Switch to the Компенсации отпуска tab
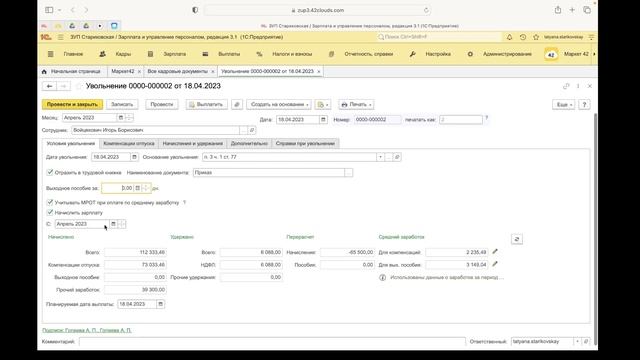The width and height of the screenshot is (640, 360). click(x=129, y=144)
